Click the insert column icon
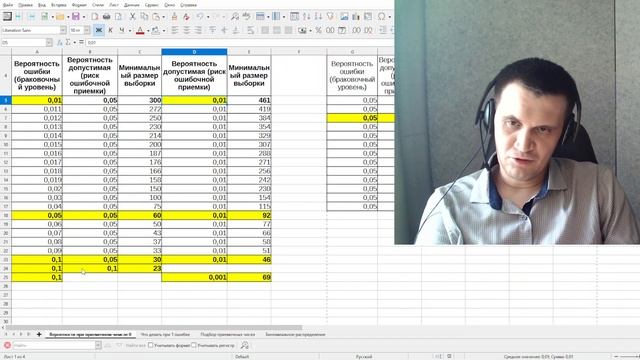This screenshot has width=640, height=360. click(x=276, y=17)
